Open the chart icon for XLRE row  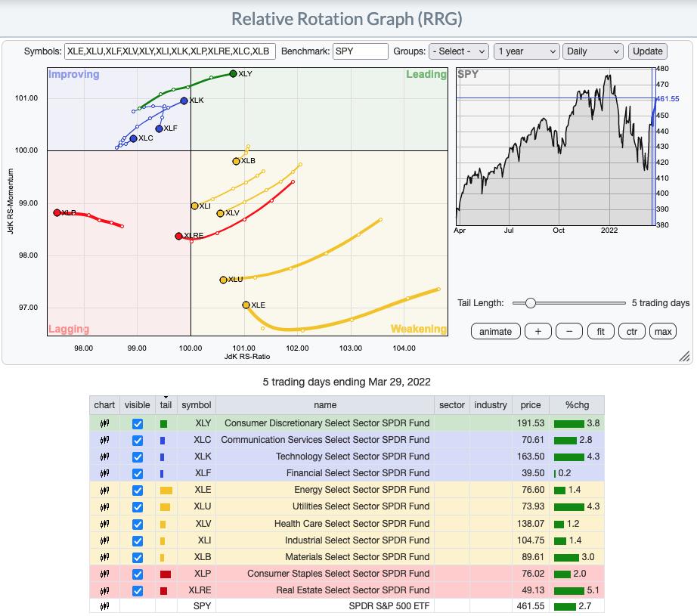coord(104,590)
